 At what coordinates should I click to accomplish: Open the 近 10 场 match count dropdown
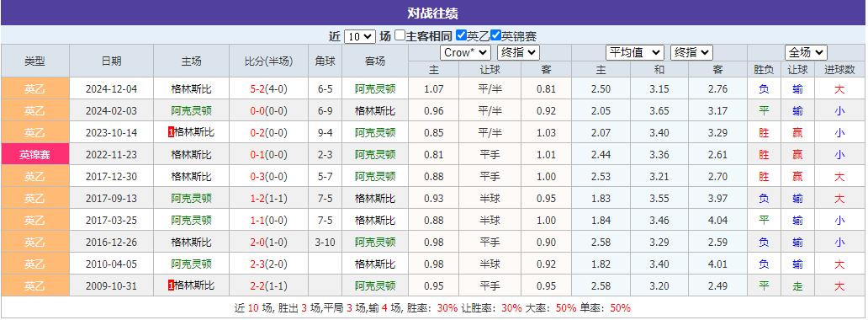click(x=360, y=36)
